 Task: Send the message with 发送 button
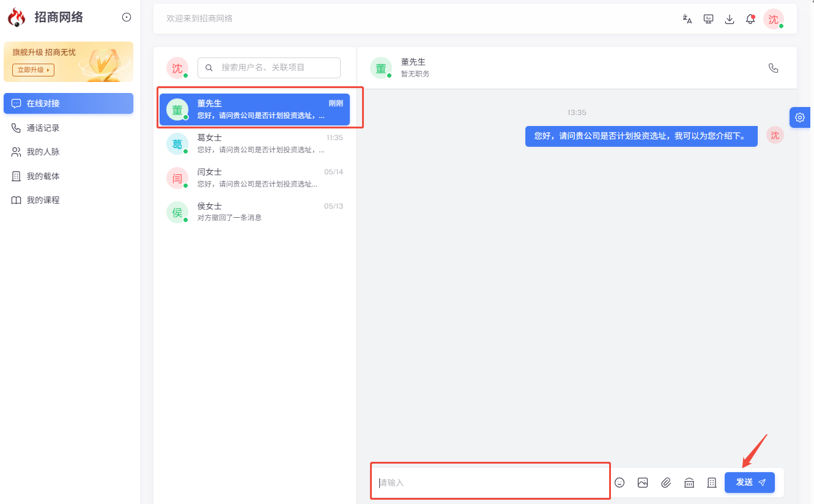pos(750,483)
